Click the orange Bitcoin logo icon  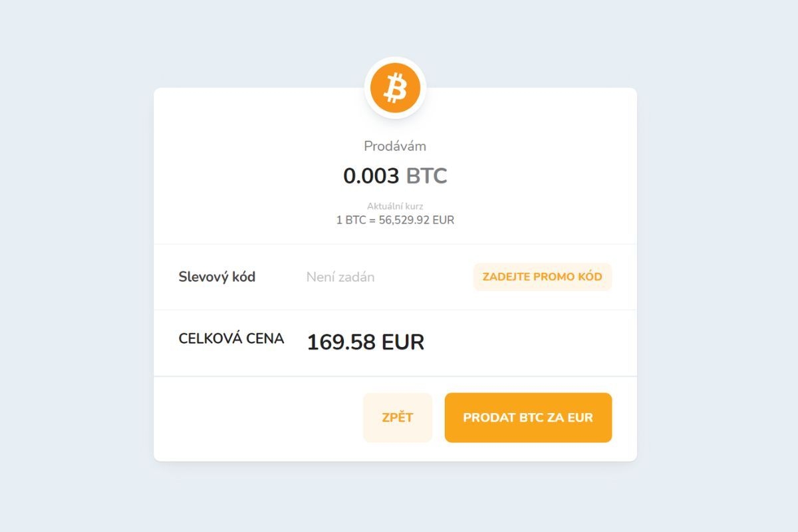point(395,88)
